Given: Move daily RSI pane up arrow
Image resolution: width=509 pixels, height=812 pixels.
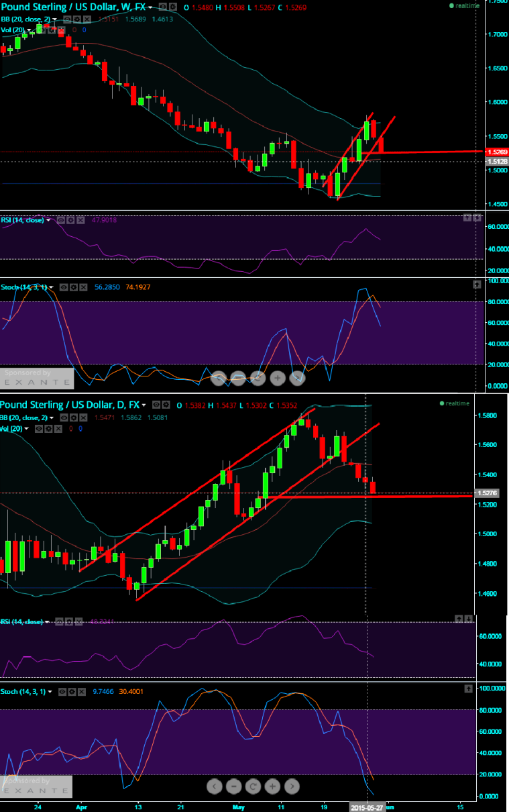Looking at the screenshot, I should click(459, 619).
